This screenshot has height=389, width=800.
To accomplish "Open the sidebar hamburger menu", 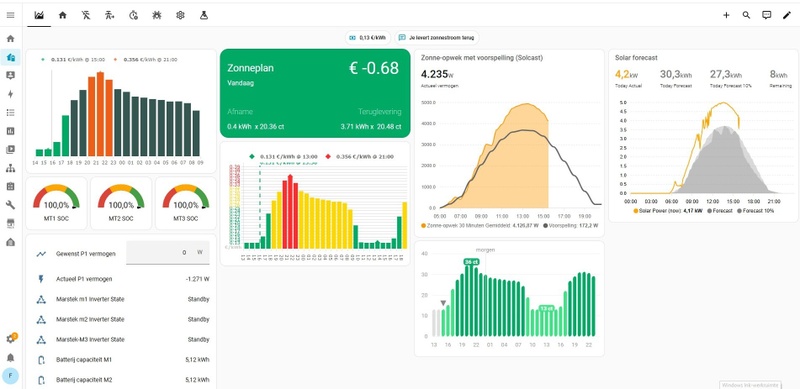I will pyautogui.click(x=10, y=15).
